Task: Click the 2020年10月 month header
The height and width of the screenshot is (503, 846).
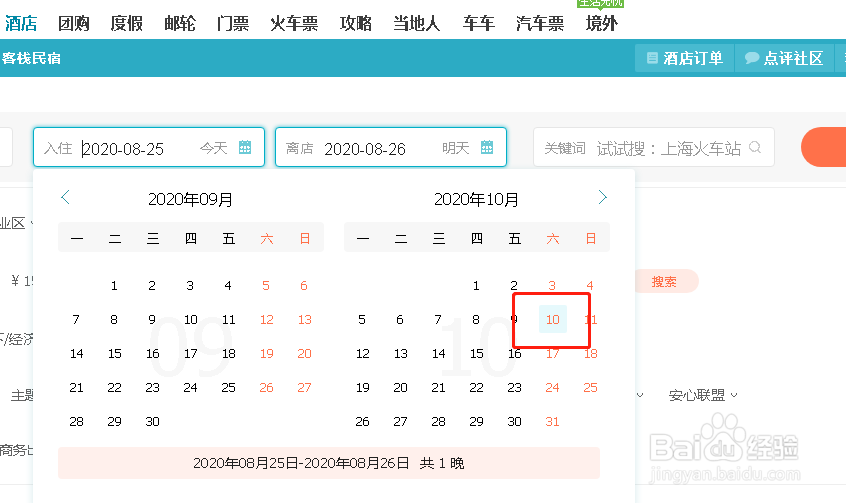Action: pyautogui.click(x=476, y=199)
